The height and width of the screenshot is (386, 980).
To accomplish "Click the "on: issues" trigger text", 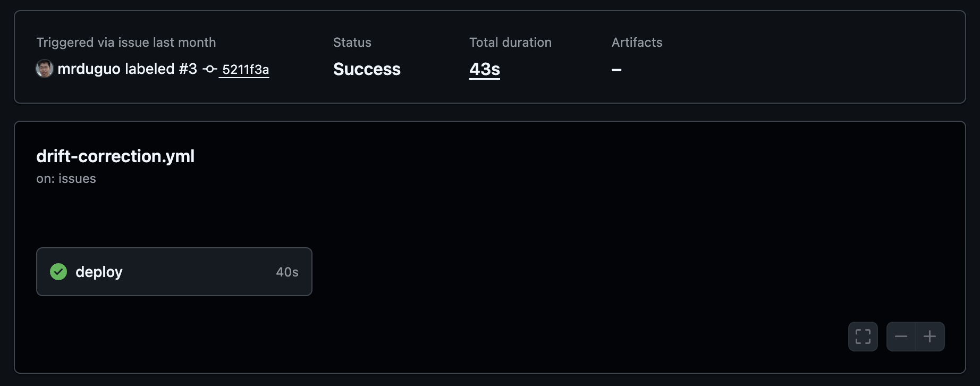I will click(66, 179).
